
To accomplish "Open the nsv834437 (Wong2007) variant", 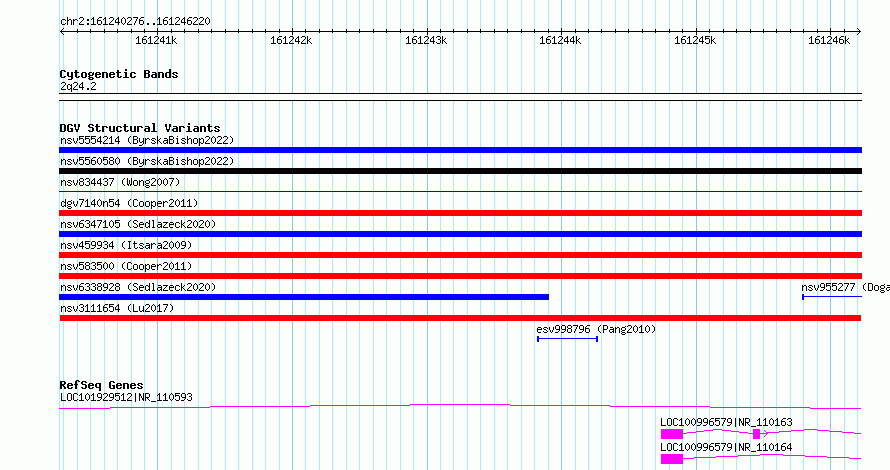I will [x=120, y=182].
